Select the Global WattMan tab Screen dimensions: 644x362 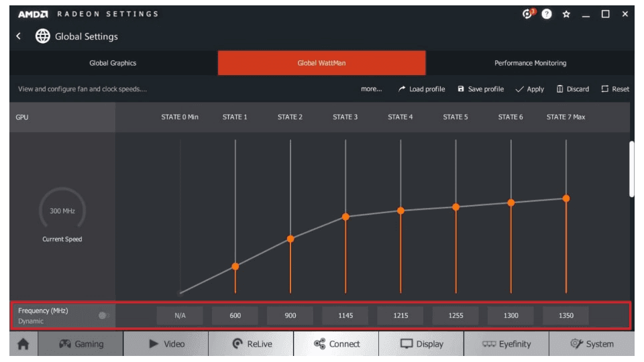coord(321,63)
